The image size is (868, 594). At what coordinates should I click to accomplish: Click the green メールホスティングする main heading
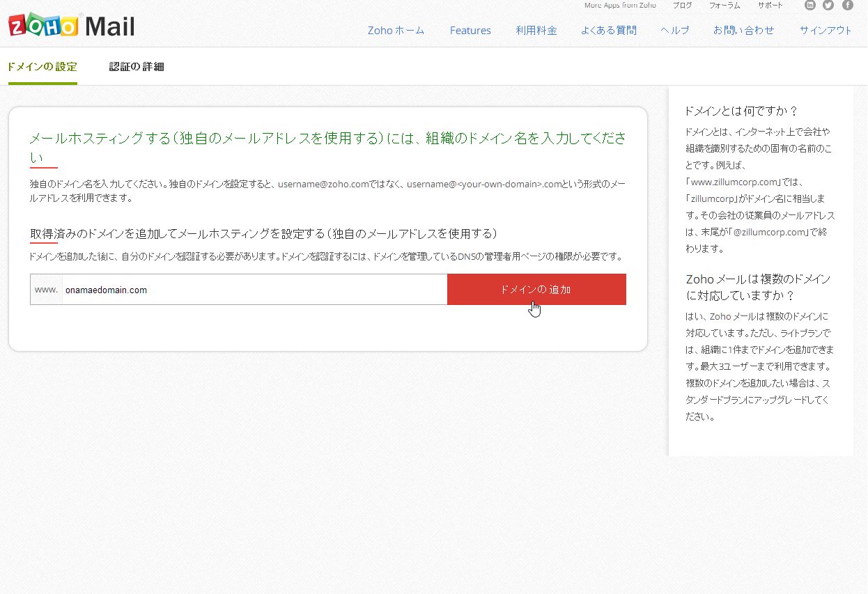(x=328, y=146)
